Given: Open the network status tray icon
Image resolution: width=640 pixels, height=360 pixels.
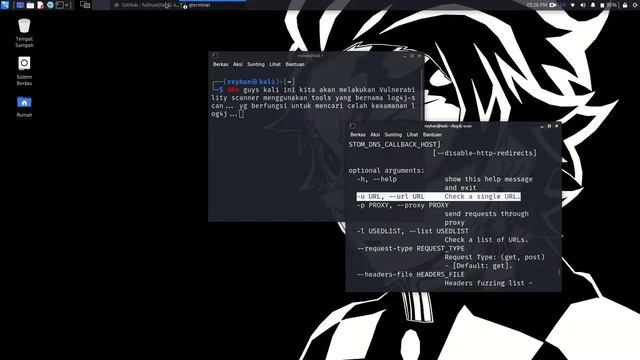Looking at the screenshot, I should pyautogui.click(x=573, y=5).
